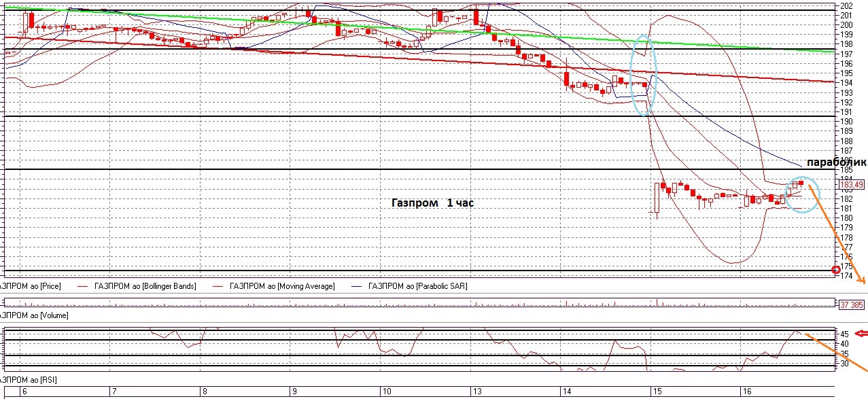Screen dimensions: 868x399
Task: Click date label 8 on time axis
Action: [x=204, y=392]
